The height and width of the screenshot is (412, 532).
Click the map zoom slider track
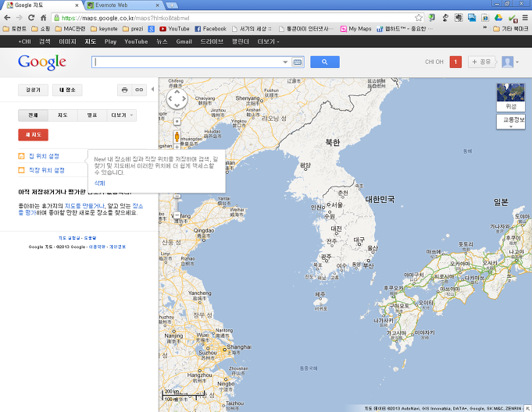coord(177,204)
